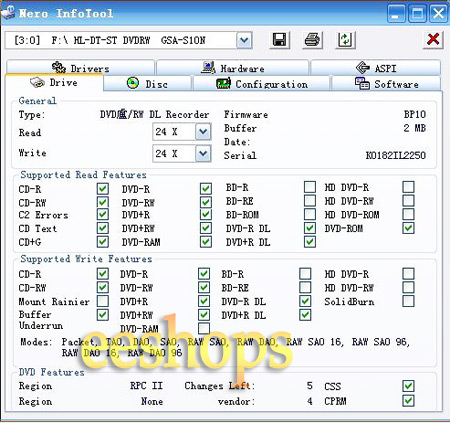
Task: Toggle BD-RE write checkbox
Action: (305, 287)
